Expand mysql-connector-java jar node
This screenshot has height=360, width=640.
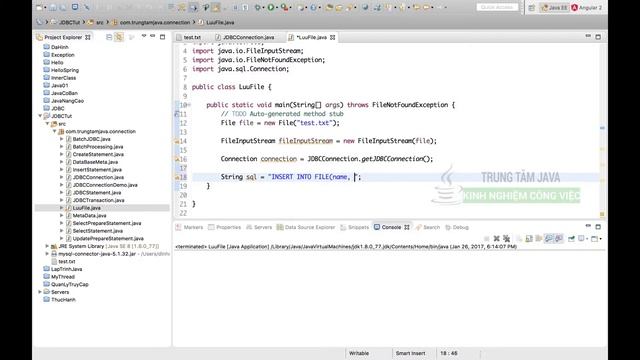pos(47,254)
